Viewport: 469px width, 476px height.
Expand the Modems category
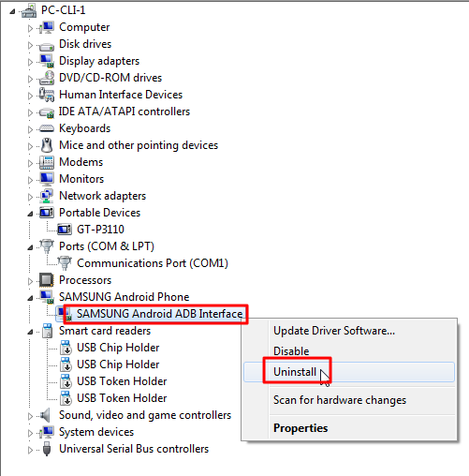(30, 163)
